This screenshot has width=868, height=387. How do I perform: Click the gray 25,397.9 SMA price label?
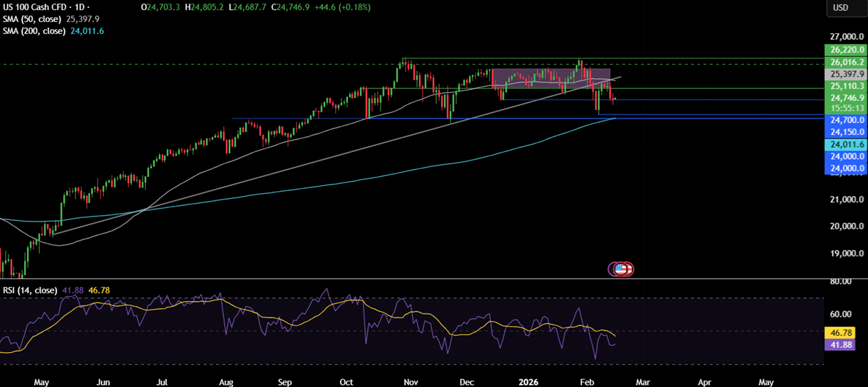(845, 74)
